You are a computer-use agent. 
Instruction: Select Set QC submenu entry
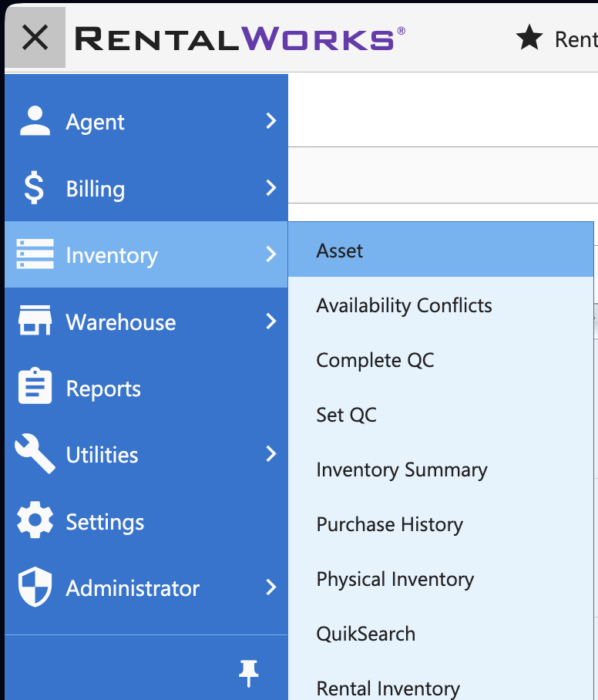(x=441, y=415)
